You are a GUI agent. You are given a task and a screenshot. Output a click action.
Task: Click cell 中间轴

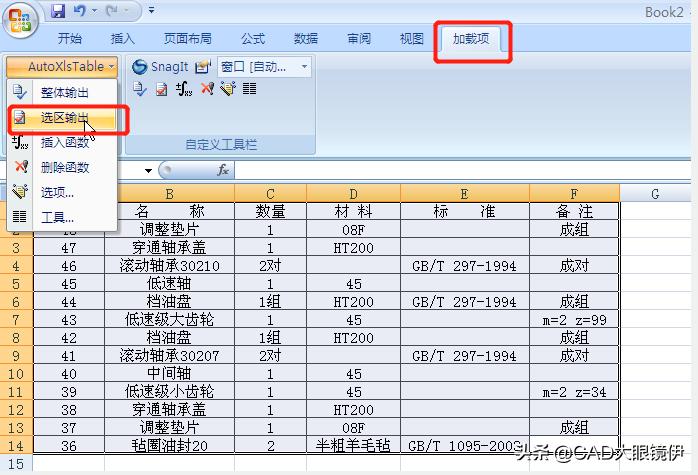coord(169,374)
